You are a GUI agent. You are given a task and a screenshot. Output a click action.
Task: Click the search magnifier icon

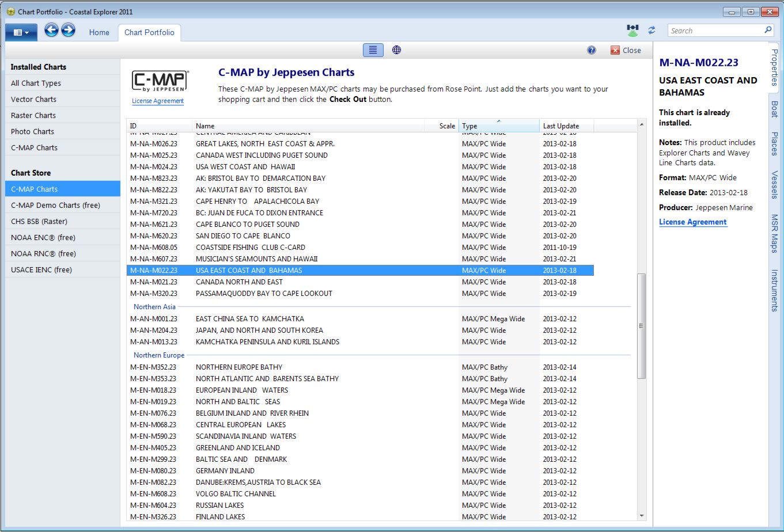point(768,31)
